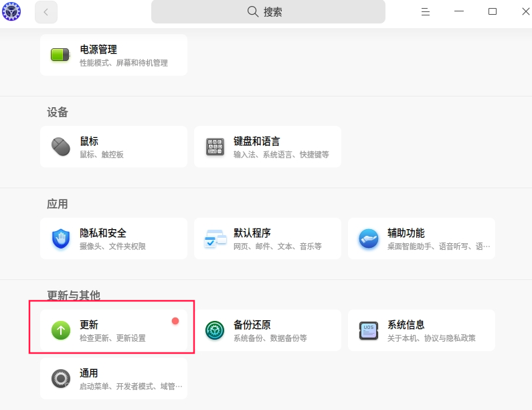Click the default programs window icon

[215, 238]
